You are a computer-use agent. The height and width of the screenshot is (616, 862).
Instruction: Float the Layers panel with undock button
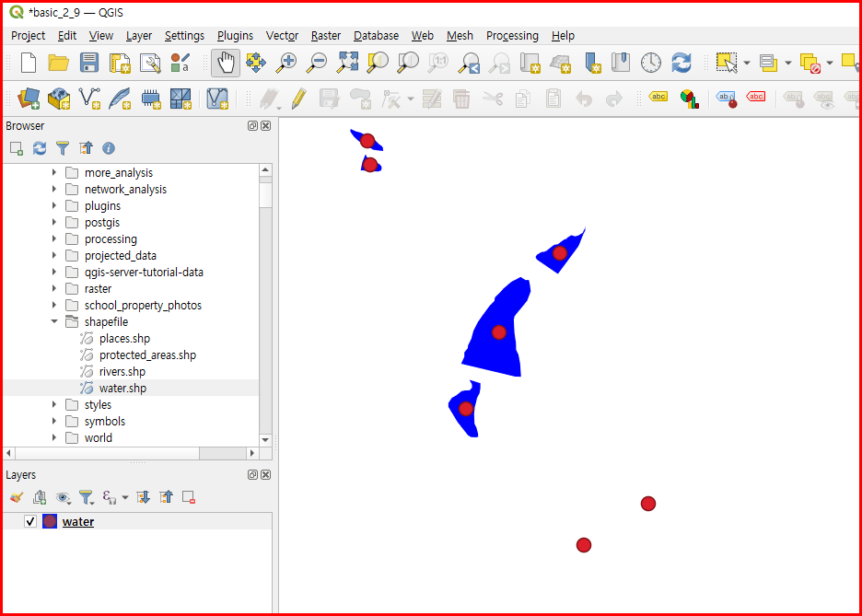coord(252,475)
